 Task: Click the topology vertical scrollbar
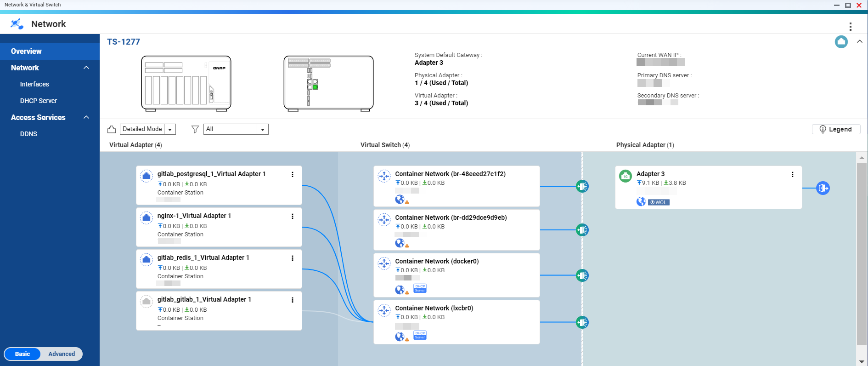(x=862, y=253)
